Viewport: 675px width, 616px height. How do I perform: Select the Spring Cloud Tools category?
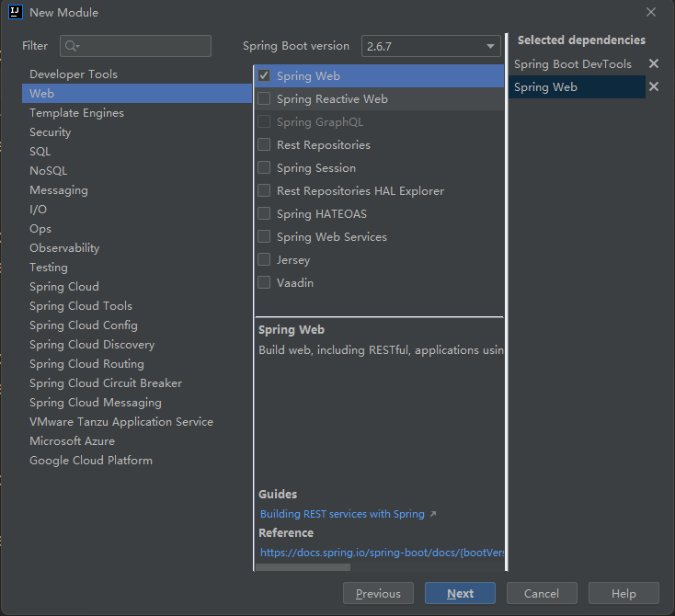coord(137,306)
